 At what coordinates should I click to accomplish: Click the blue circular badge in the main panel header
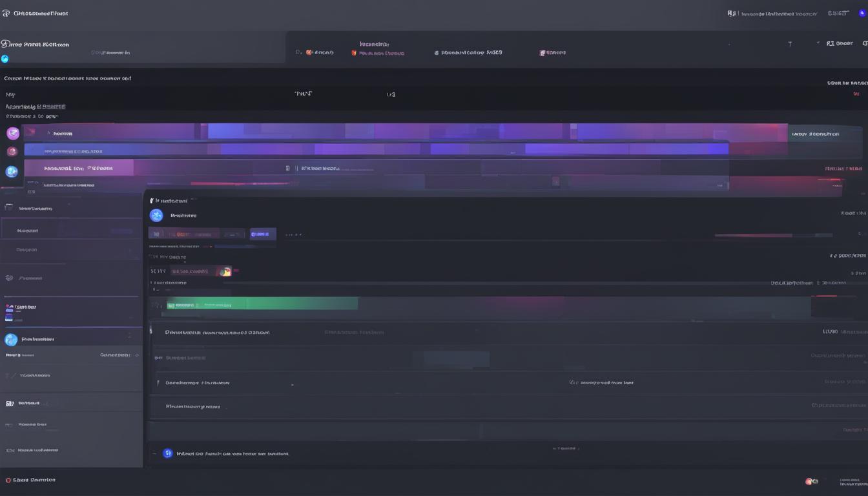156,216
